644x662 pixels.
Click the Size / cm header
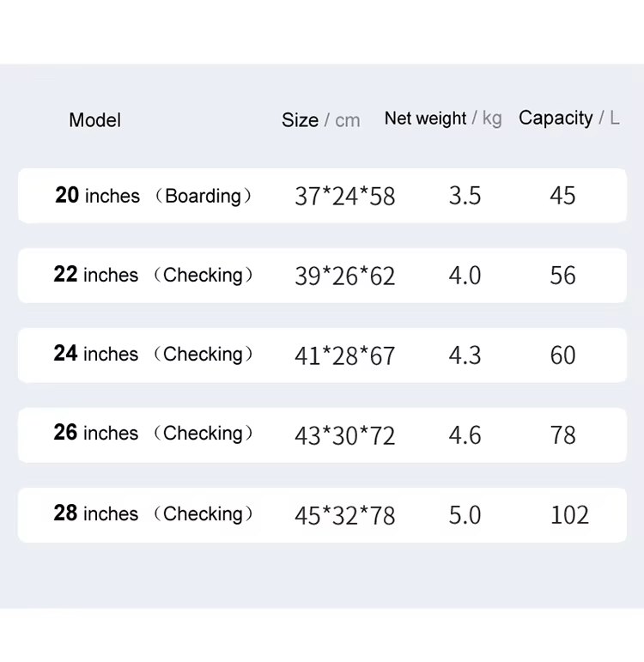pos(320,120)
